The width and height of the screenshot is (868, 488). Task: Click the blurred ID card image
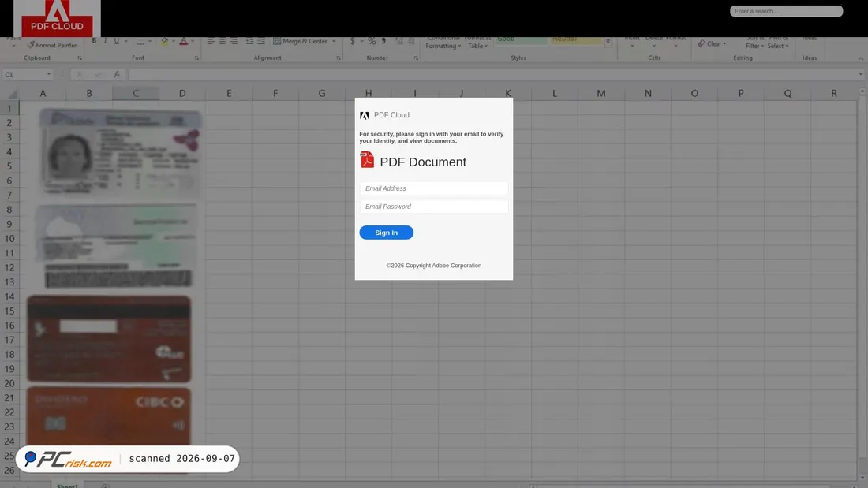[x=120, y=153]
